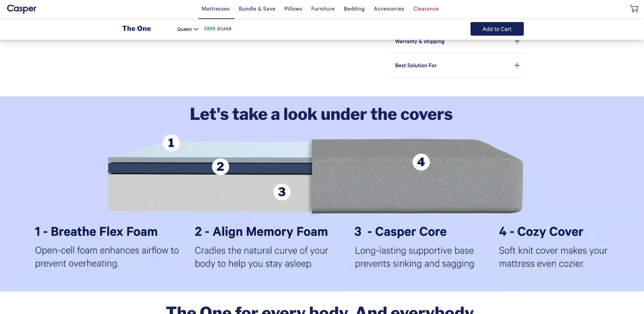Image resolution: width=644 pixels, height=314 pixels.
Task: Open the Queen size dropdown
Action: [187, 29]
